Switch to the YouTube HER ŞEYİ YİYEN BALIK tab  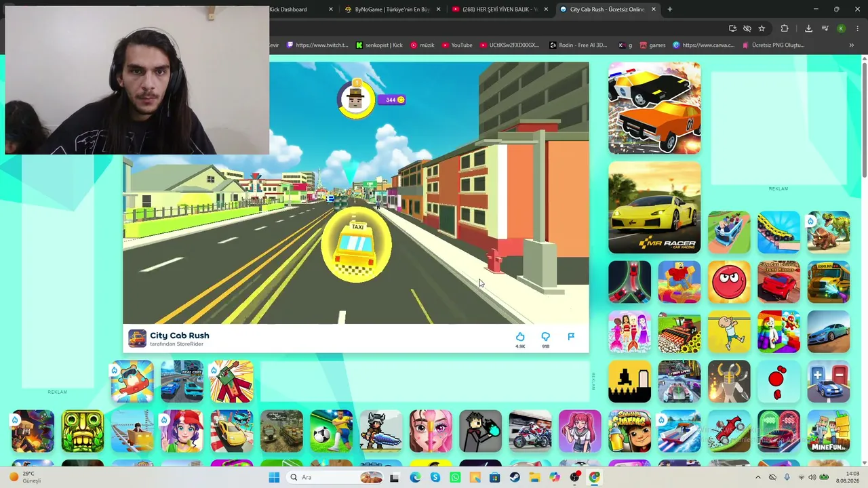[500, 9]
